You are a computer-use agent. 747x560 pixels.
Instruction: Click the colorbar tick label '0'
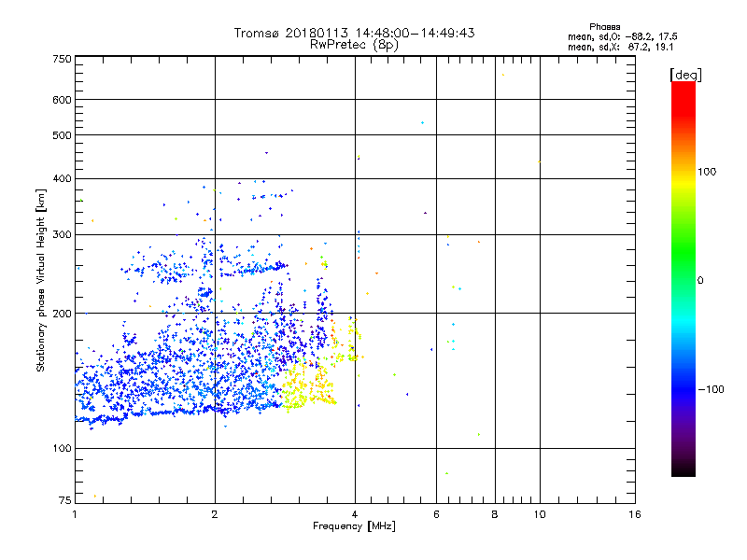point(699,280)
